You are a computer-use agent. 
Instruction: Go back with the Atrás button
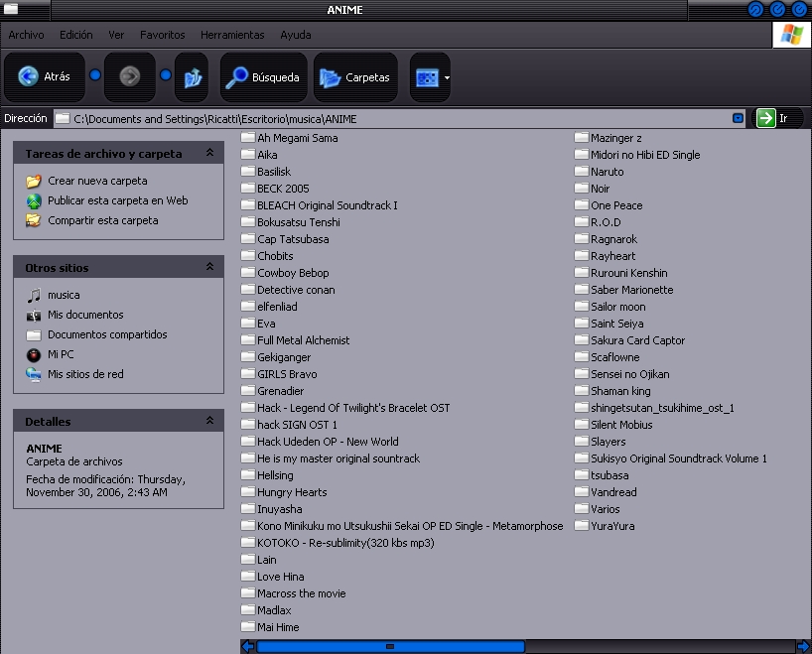point(44,76)
